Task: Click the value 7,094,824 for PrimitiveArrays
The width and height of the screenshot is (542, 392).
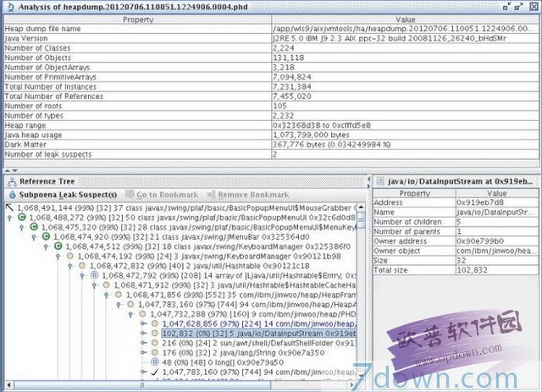Action: 292,77
